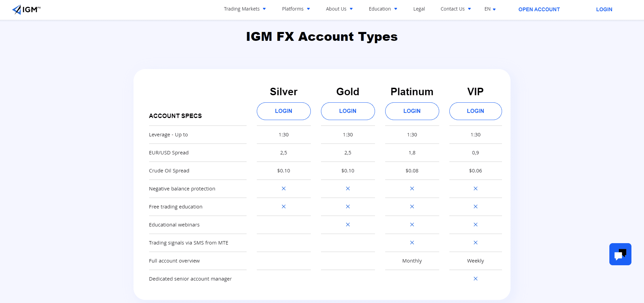
Task: Click VIP's Negative balance protection X mark
Action: (x=476, y=188)
